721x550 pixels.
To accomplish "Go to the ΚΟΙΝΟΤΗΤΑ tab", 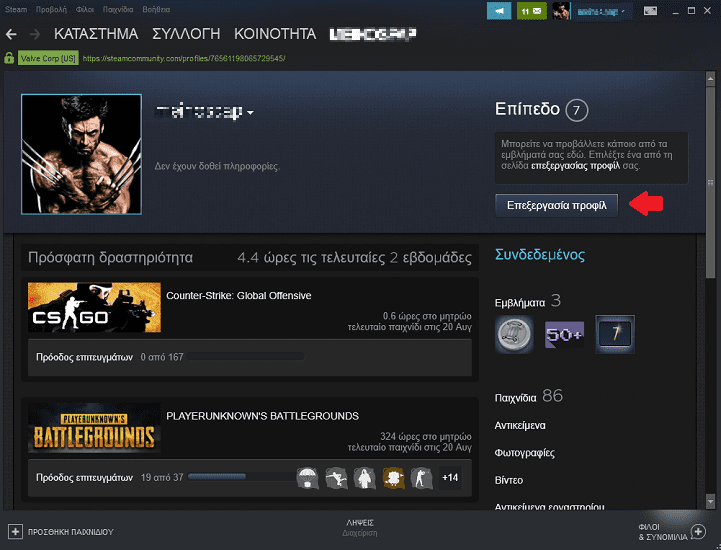I will (x=275, y=34).
